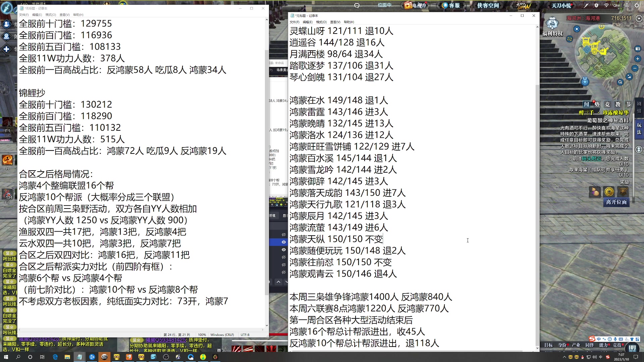Click the GM icon in the top bar
Image resolution: width=644 pixels, height=362 pixels.
coord(616,5)
